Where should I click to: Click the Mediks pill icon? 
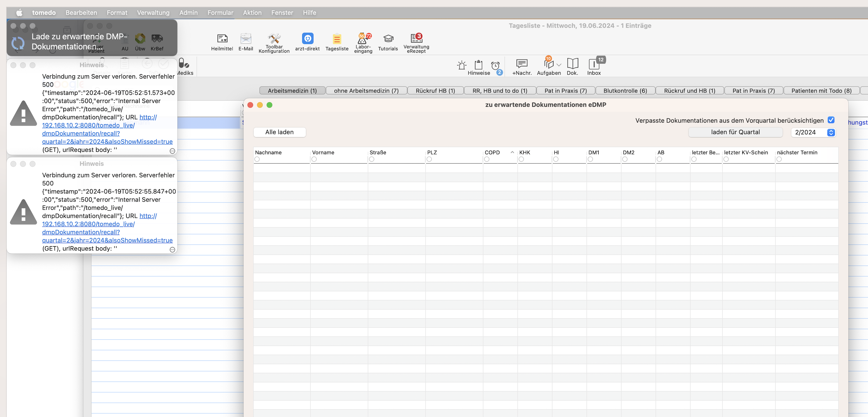(x=184, y=67)
